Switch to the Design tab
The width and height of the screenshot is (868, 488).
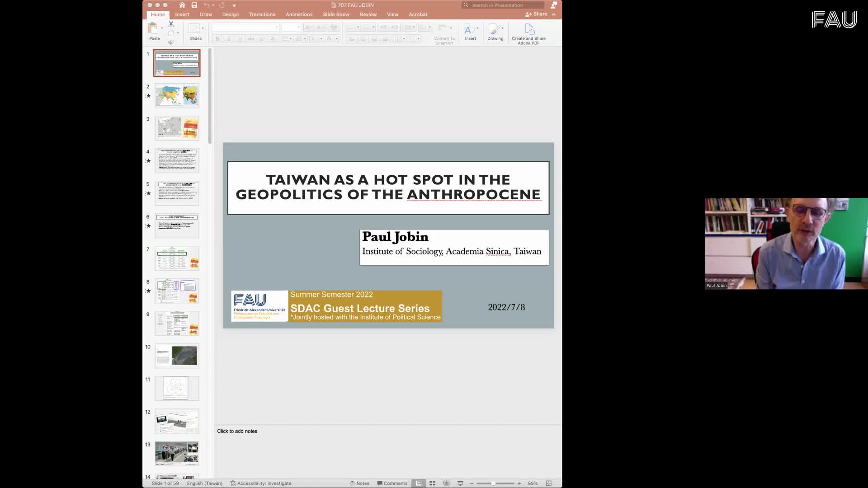[230, 14]
